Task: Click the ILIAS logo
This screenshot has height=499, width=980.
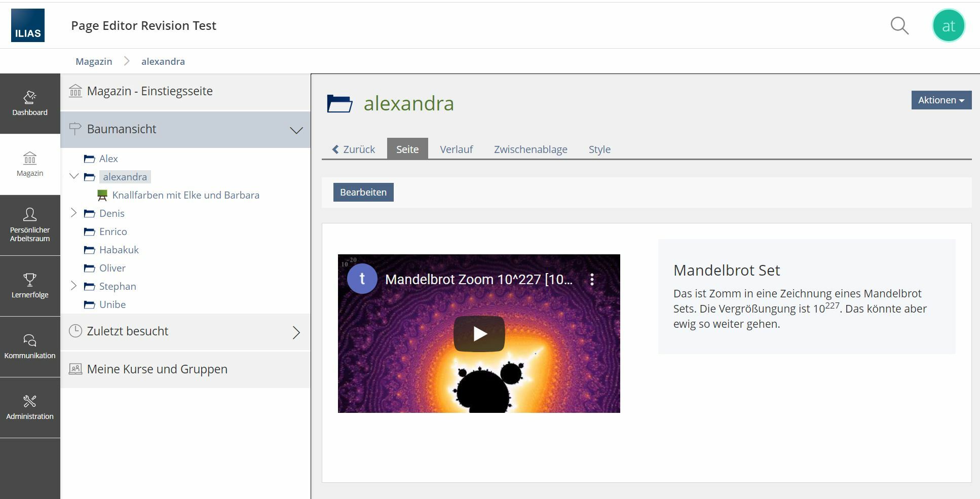Action: pos(28,25)
